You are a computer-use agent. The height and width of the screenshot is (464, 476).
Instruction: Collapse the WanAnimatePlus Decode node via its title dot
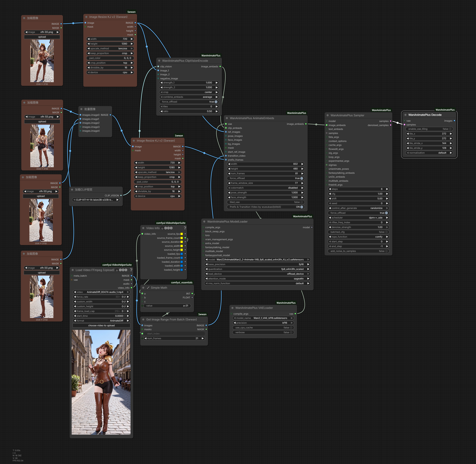point(405,115)
